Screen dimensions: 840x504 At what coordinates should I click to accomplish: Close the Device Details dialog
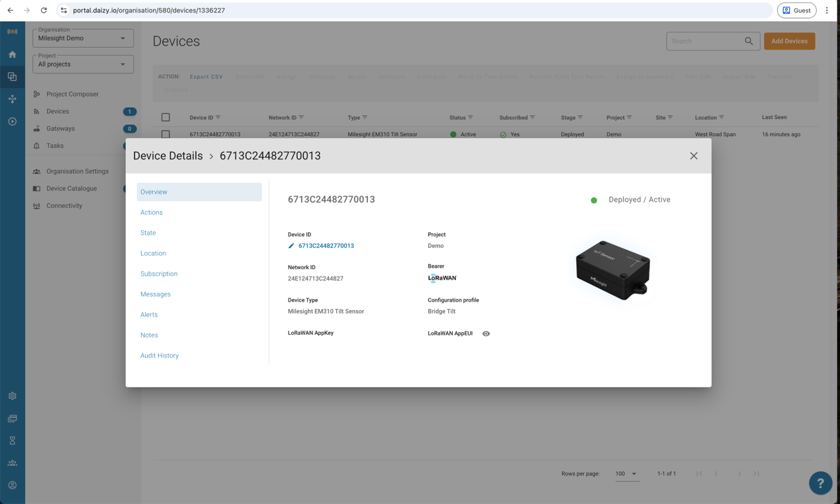coord(694,156)
